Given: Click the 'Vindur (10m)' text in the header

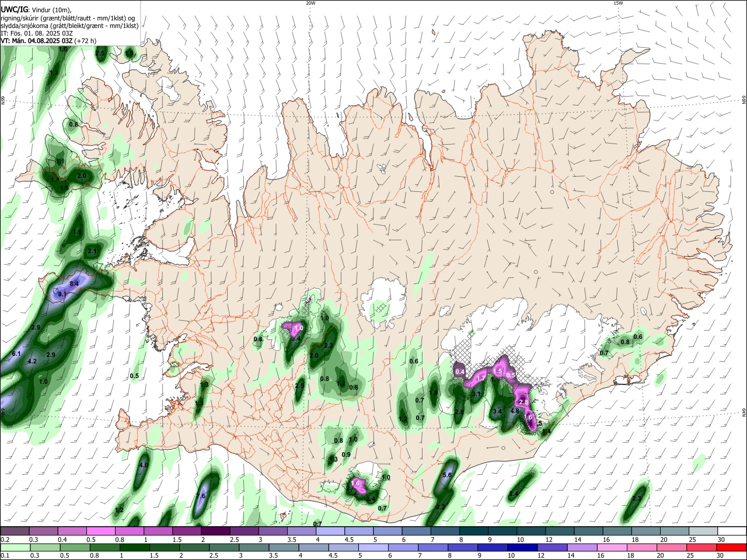Looking at the screenshot, I should point(51,9).
